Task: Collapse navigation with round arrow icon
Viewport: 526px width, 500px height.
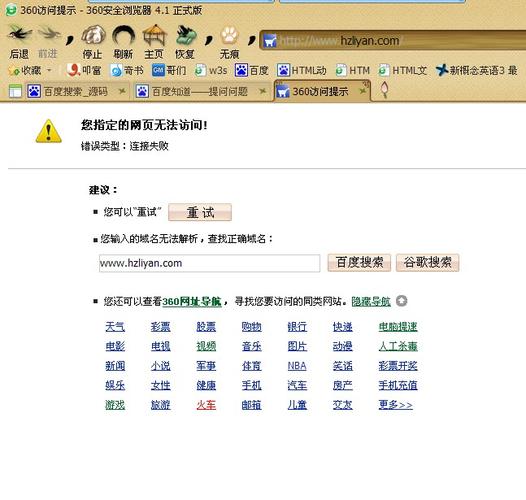Action: tap(402, 301)
